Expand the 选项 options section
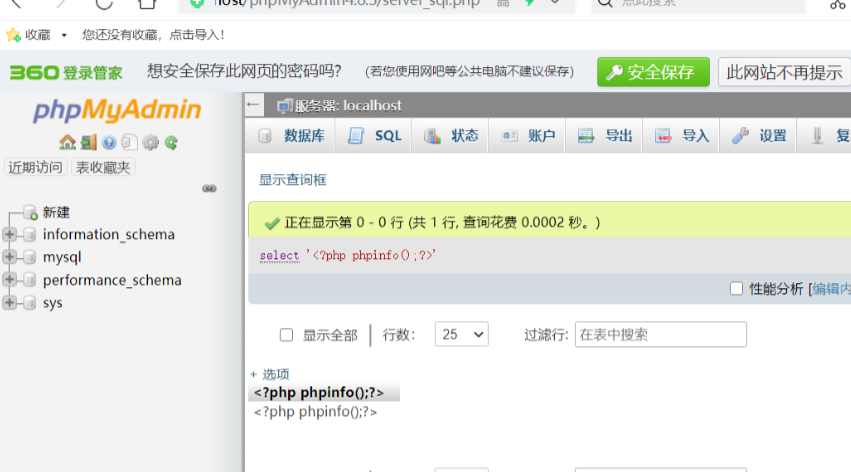 (x=270, y=374)
